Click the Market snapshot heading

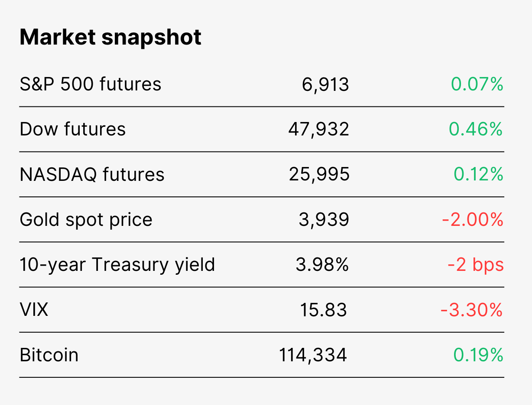pyautogui.click(x=110, y=38)
